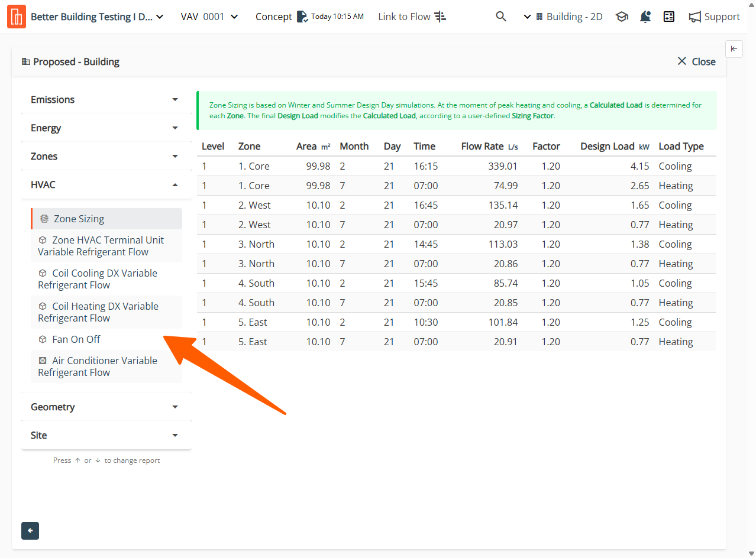Image resolution: width=756 pixels, height=558 pixels.
Task: Close the Proposed - Building panel
Action: click(x=696, y=61)
